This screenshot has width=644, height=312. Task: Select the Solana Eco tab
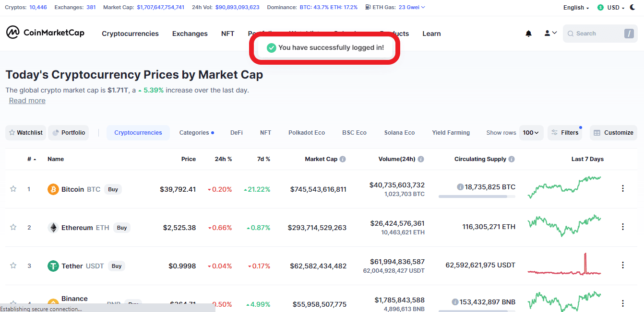click(399, 133)
